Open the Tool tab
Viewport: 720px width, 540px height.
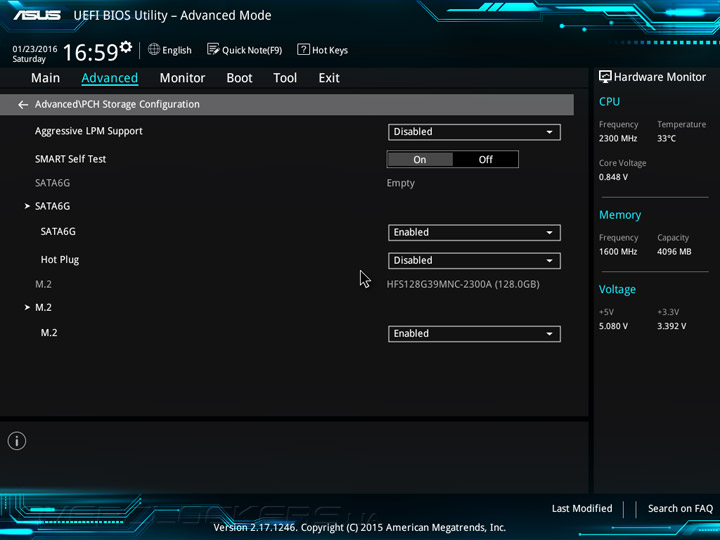[285, 78]
